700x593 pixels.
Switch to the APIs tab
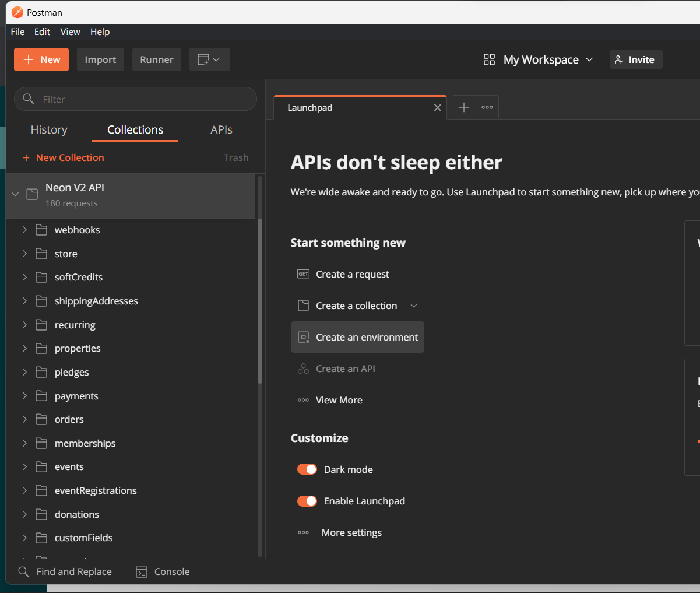tap(221, 129)
